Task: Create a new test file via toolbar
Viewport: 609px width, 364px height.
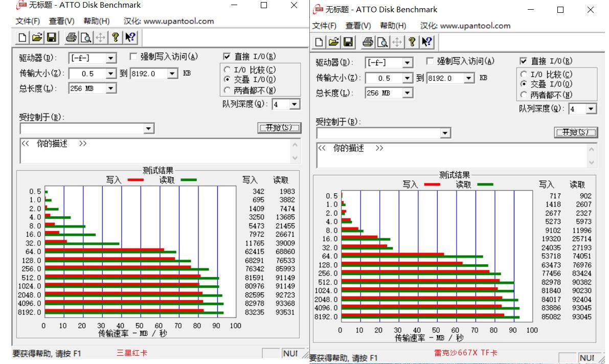Action: coord(22,37)
